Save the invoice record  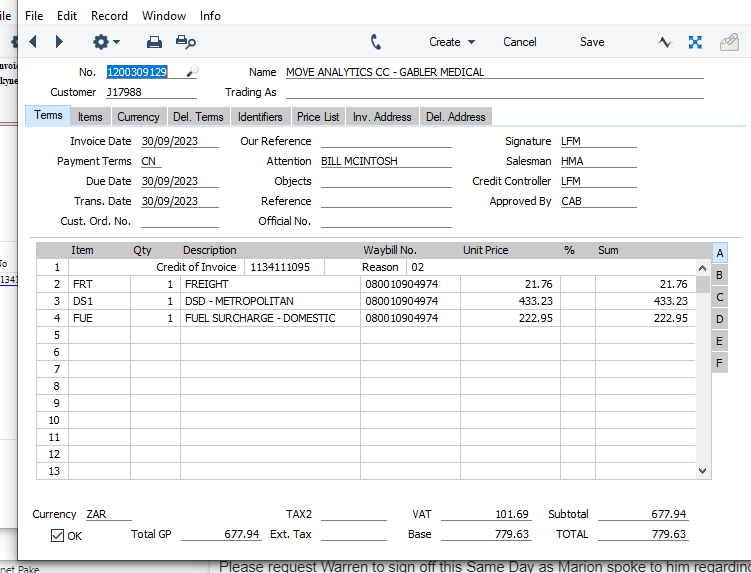592,42
